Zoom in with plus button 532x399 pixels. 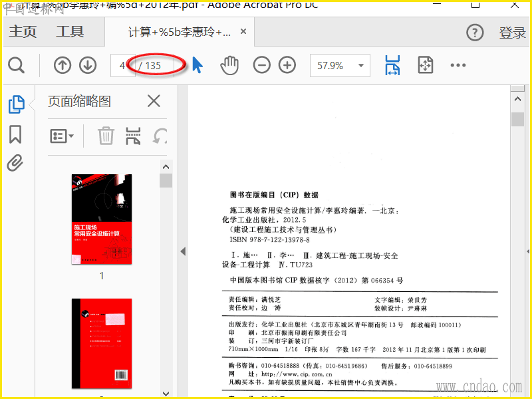tap(287, 65)
